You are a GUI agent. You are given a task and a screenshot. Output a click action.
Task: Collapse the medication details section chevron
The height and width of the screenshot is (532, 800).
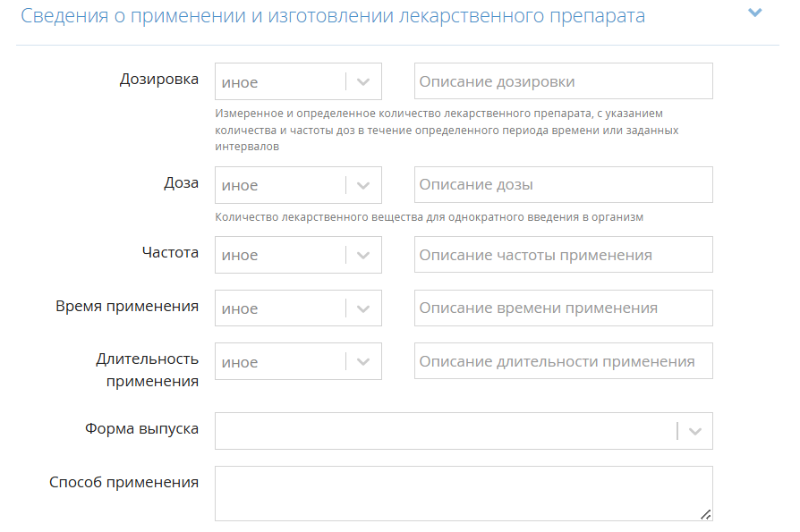pos(755,13)
